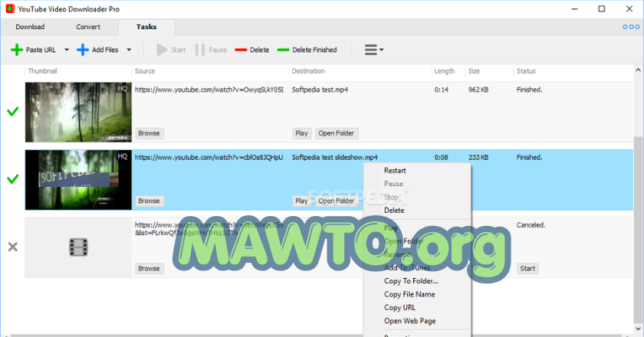Click the URL ending OwyqSLkY05I

coord(209,90)
